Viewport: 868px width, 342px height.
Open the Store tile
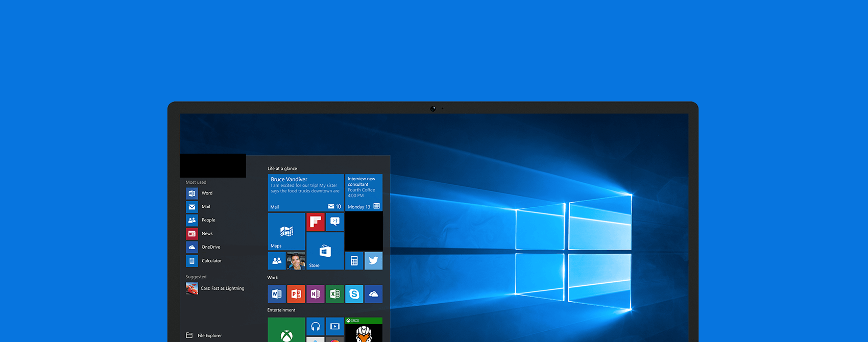325,251
